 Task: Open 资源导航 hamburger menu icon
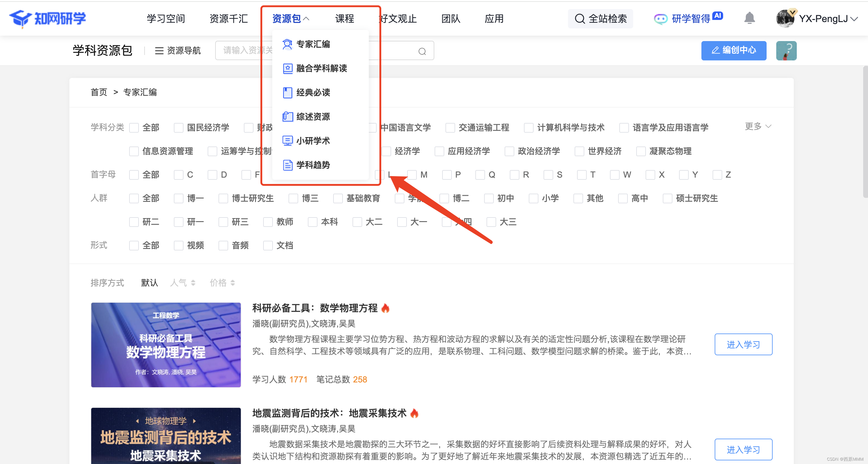(159, 51)
